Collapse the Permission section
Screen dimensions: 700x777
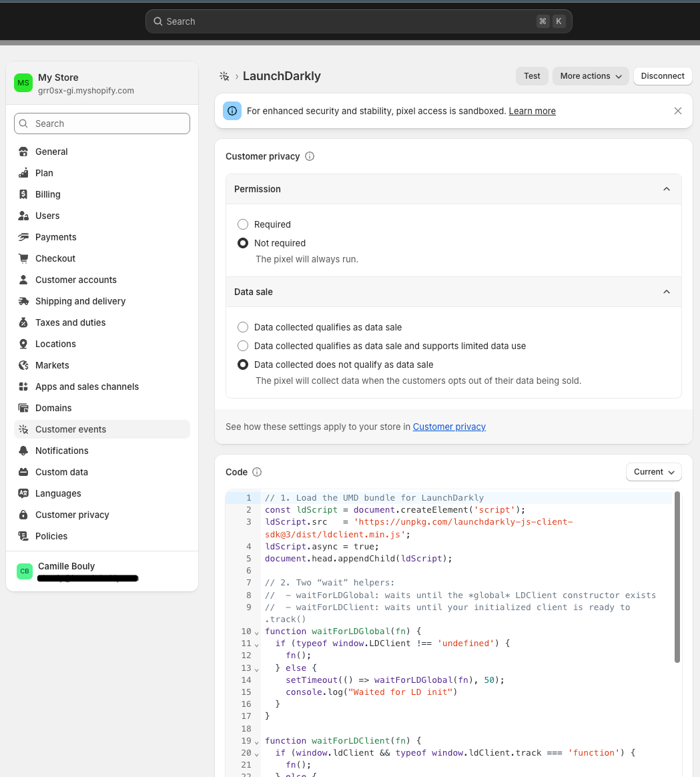666,189
